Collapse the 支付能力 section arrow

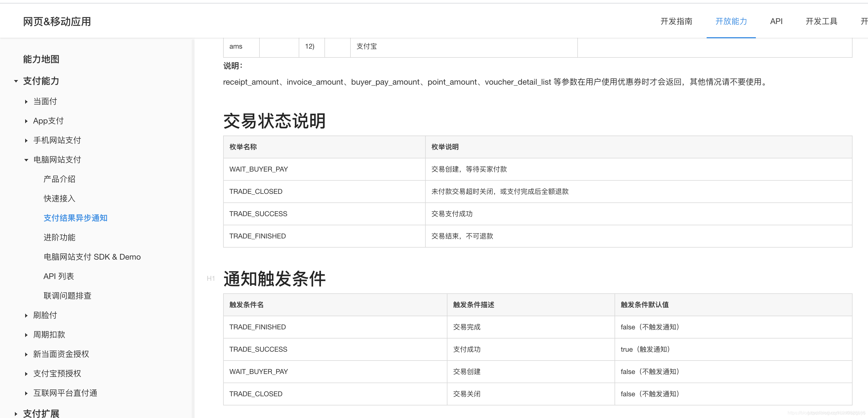[x=16, y=81]
